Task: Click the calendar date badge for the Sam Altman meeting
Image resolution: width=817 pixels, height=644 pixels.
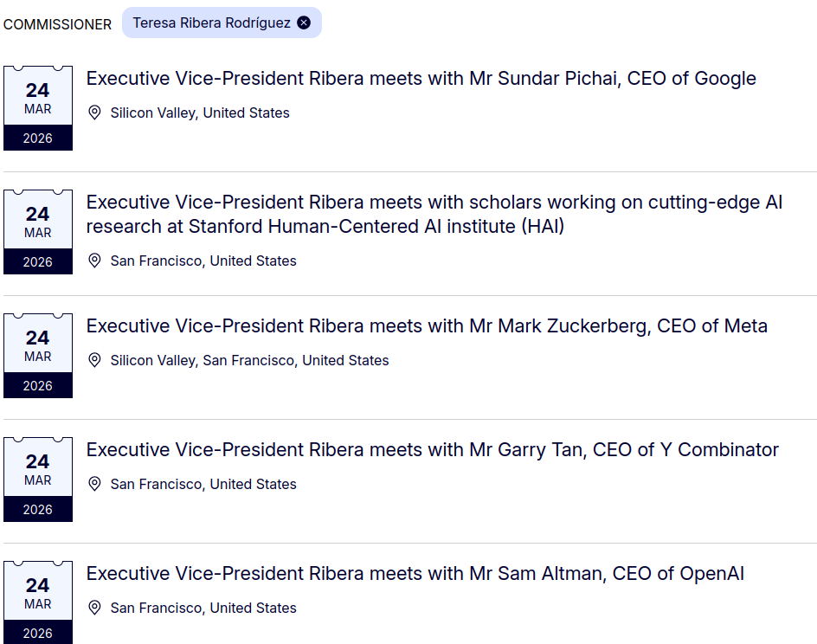Action: [38, 603]
